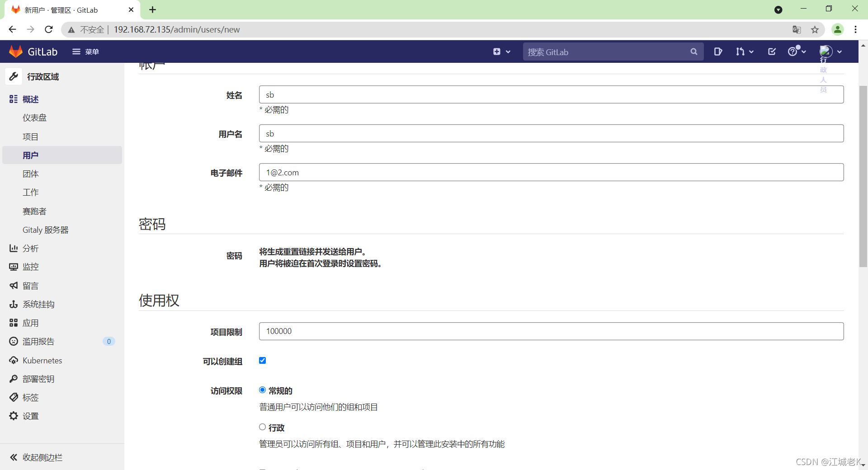
Task: Click the 设置 gear icon
Action: point(14,416)
